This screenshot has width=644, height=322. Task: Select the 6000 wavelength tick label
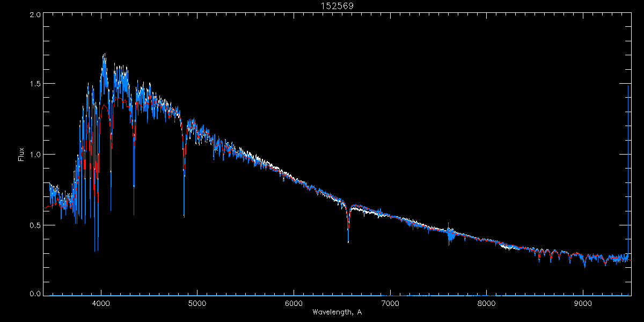pyautogui.click(x=294, y=303)
